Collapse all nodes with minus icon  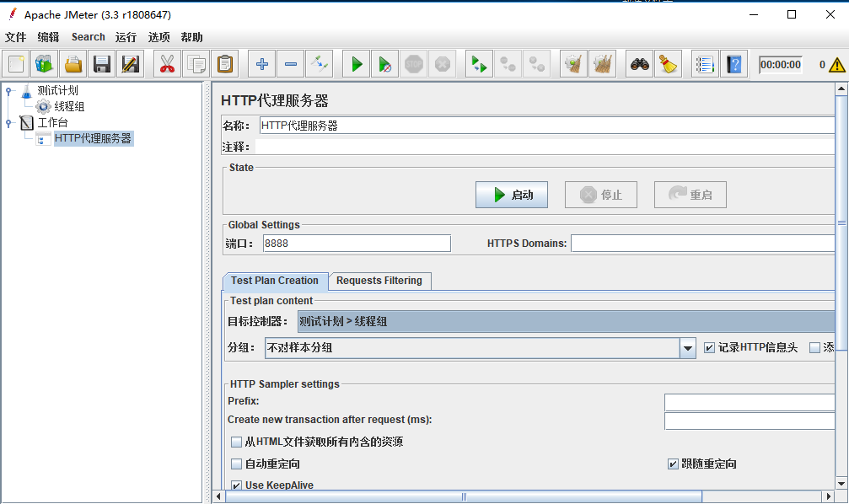click(291, 64)
